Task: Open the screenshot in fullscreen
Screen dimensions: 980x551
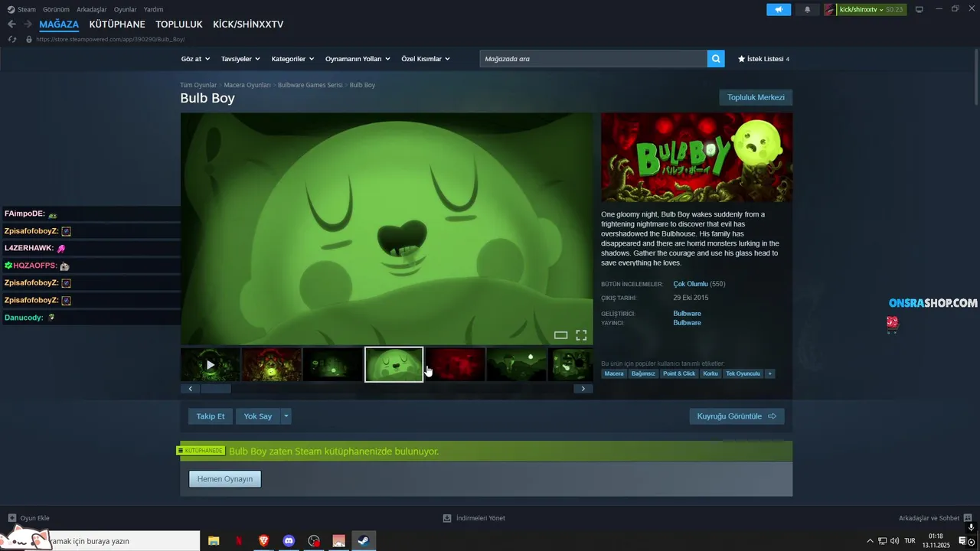Action: pyautogui.click(x=581, y=335)
